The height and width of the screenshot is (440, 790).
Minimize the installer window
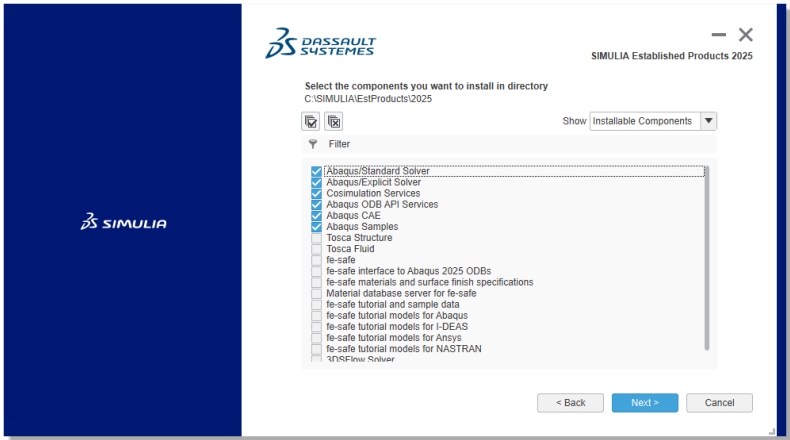[717, 35]
